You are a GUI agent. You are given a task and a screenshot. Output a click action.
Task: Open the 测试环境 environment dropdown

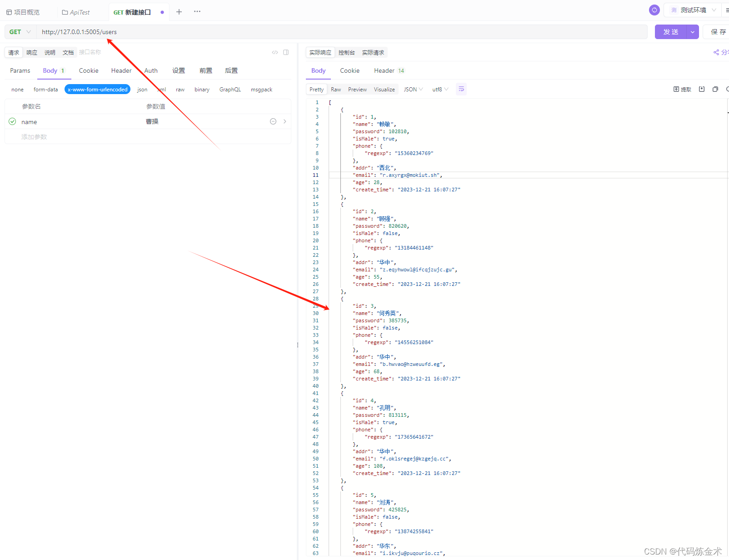click(694, 10)
